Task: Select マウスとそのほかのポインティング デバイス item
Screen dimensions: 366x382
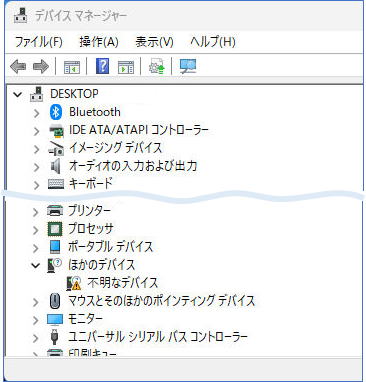Action: tap(161, 301)
